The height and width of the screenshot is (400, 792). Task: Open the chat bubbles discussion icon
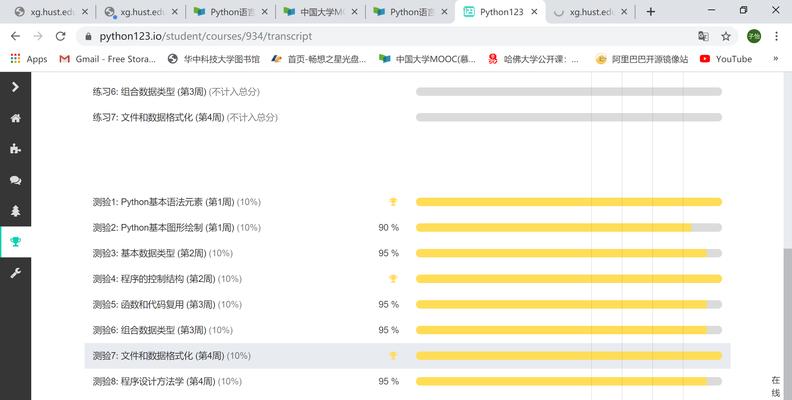[x=15, y=180]
